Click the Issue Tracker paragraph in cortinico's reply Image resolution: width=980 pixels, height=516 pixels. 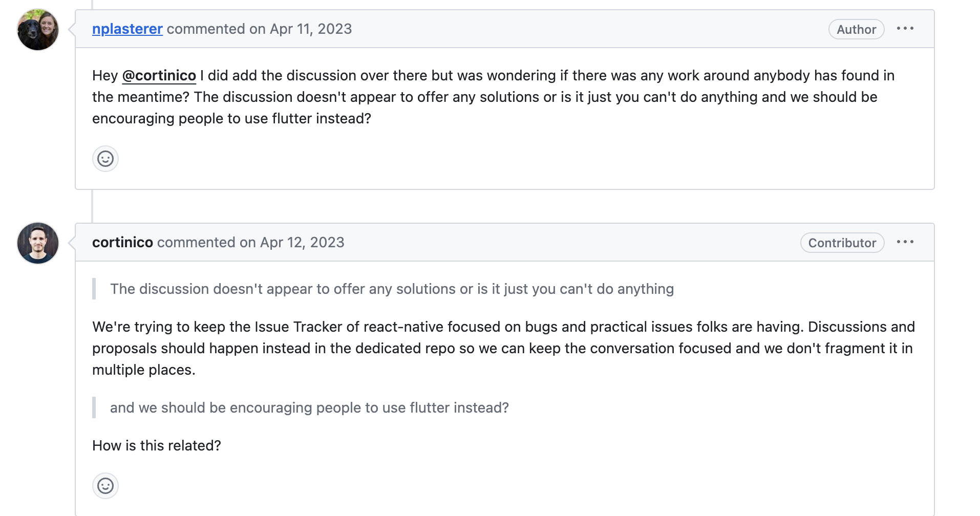[504, 348]
